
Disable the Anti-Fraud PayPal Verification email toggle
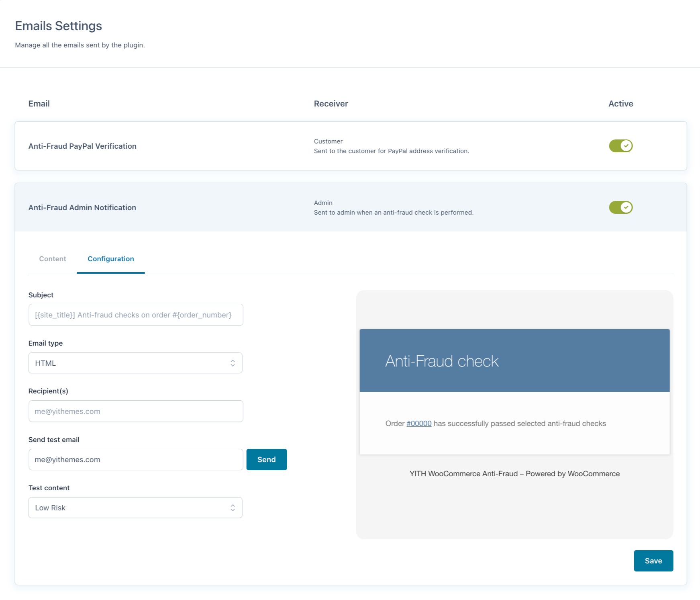tap(620, 146)
